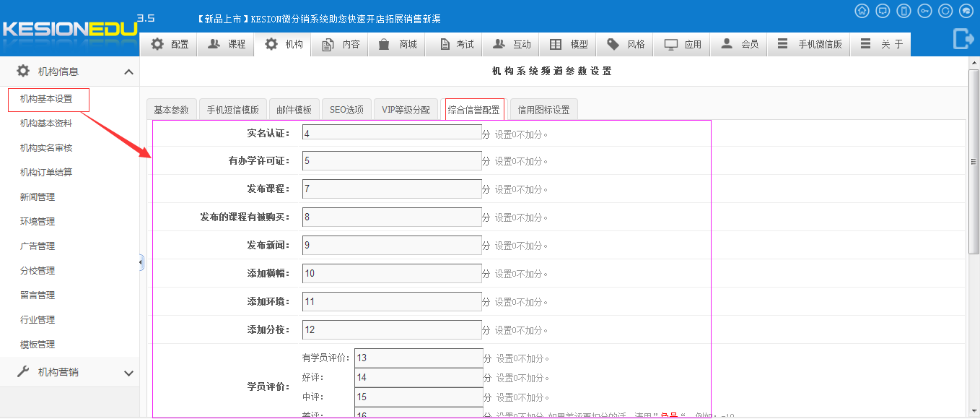Click the logout exit icon
Viewport: 980px width, 419px height.
(963, 38)
